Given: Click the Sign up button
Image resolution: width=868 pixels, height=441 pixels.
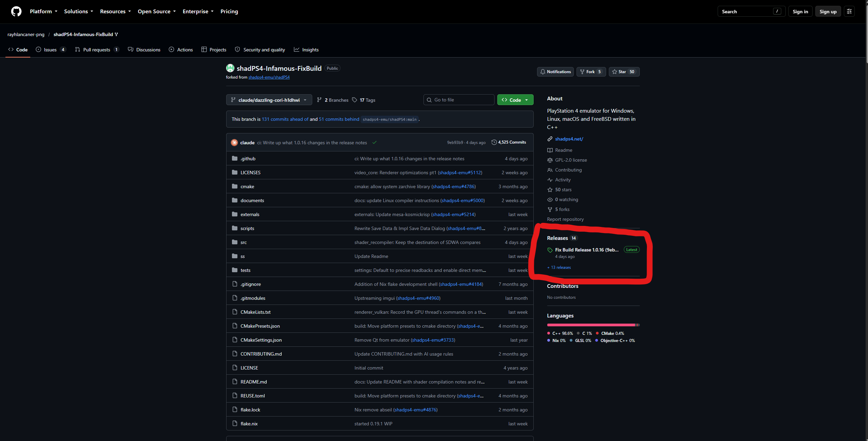Looking at the screenshot, I should (x=828, y=12).
